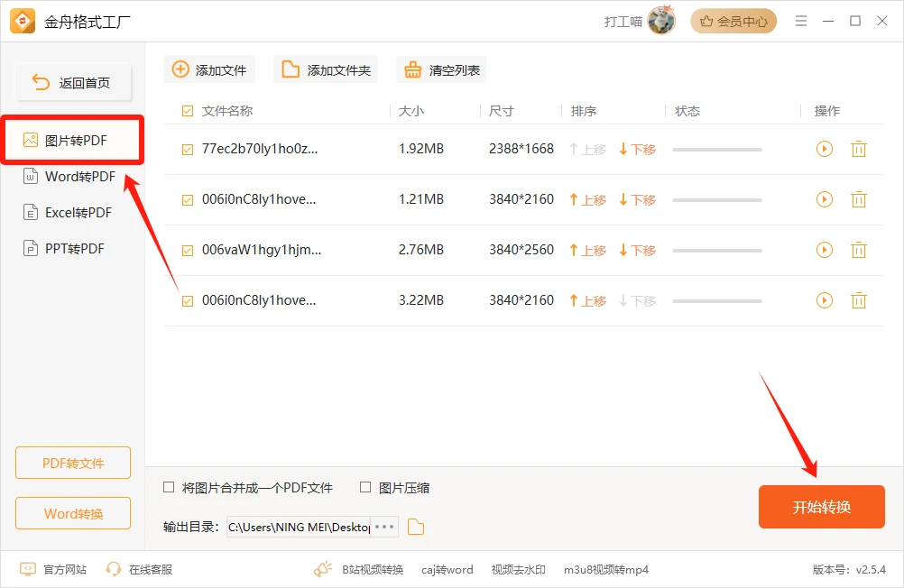Open the hamburger main menu icon
Screen dimensions: 904x588
pyautogui.click(x=801, y=22)
